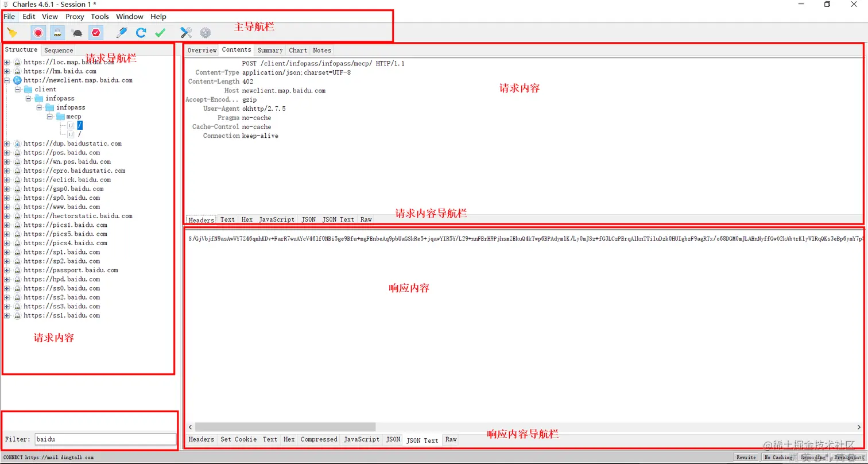
Task: Click response horizontal scrollbar thumb
Action: 285,427
